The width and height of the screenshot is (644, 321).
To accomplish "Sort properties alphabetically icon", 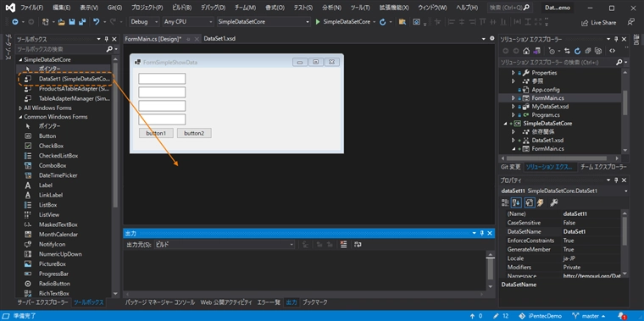I will tap(516, 202).
